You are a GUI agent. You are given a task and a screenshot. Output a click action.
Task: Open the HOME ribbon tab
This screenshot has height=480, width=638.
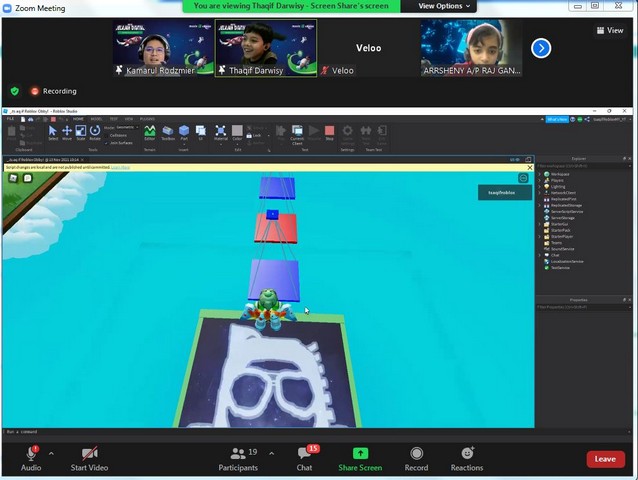point(78,118)
